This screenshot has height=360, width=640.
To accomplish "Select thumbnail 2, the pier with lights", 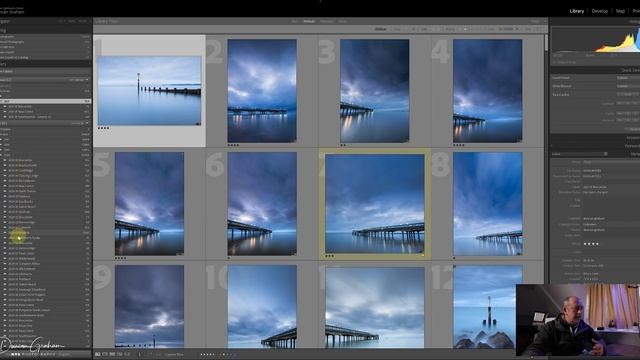I will point(262,91).
